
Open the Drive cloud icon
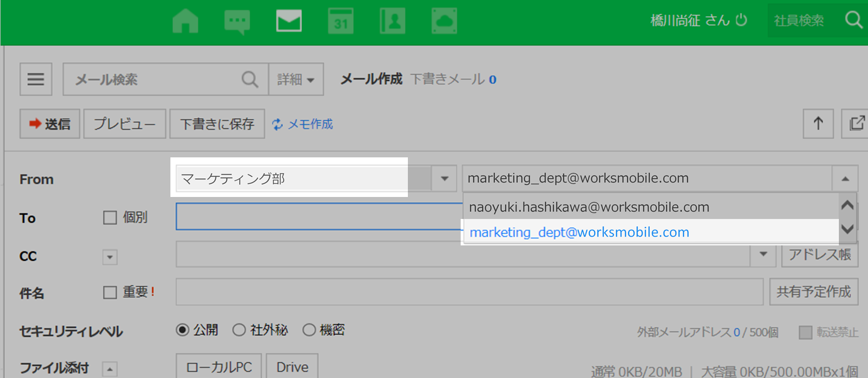point(444,22)
